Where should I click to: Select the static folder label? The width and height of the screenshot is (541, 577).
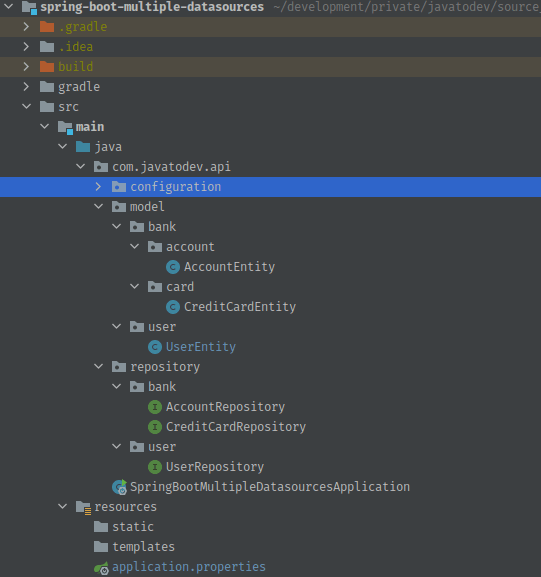click(x=133, y=527)
